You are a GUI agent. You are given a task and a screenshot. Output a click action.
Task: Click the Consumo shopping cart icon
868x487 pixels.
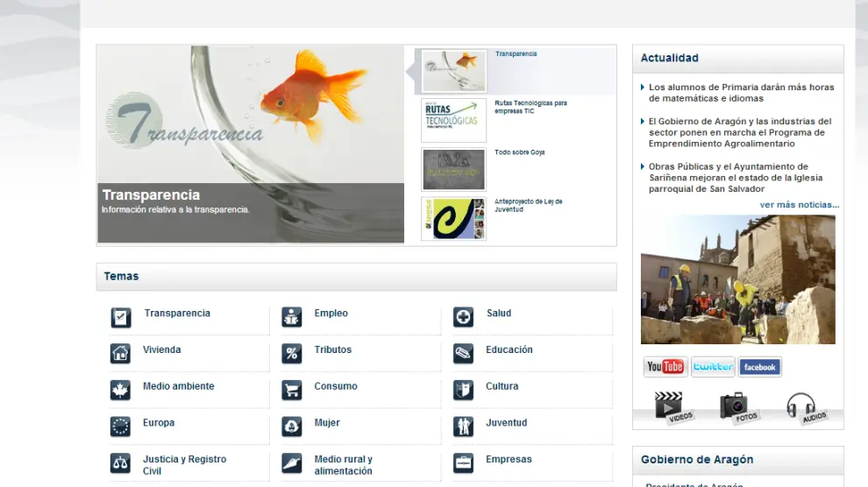tap(292, 390)
